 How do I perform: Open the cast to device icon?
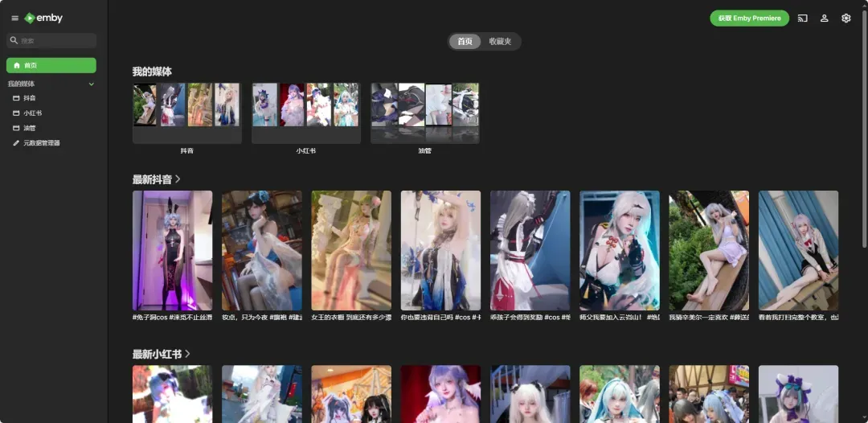click(x=803, y=18)
